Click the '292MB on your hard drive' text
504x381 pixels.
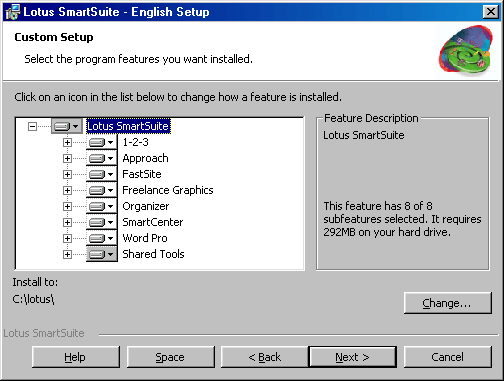pyautogui.click(x=387, y=232)
